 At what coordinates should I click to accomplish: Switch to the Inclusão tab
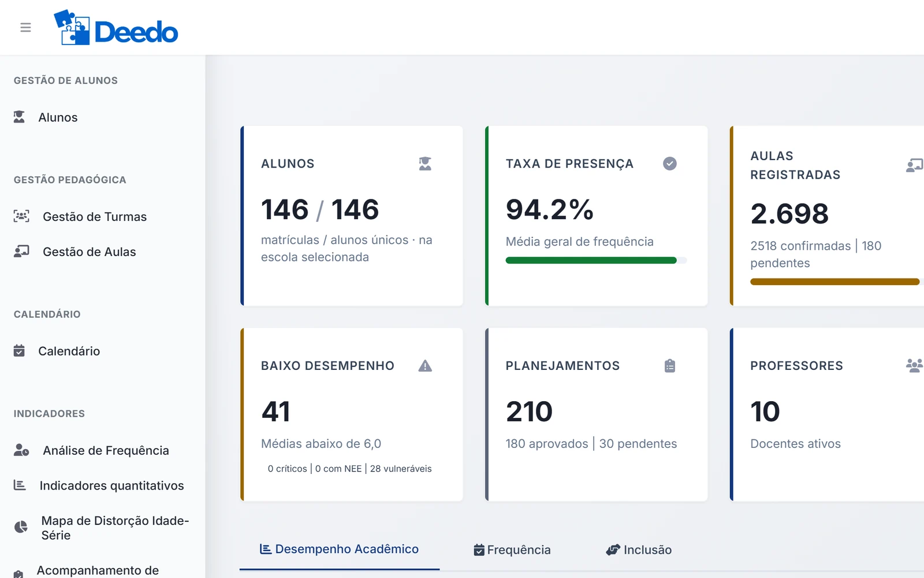639,550
